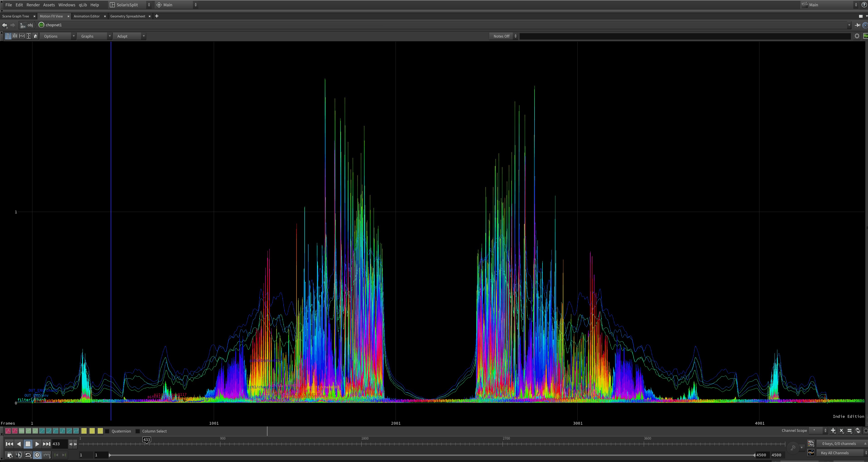Screen dimensions: 868x462
Task: Click the frame 433 marker on timeline
Action: [147, 439]
